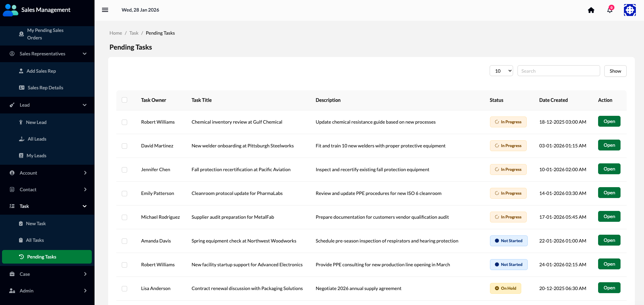Toggle the hamburger sidebar menu icon

coord(105,10)
